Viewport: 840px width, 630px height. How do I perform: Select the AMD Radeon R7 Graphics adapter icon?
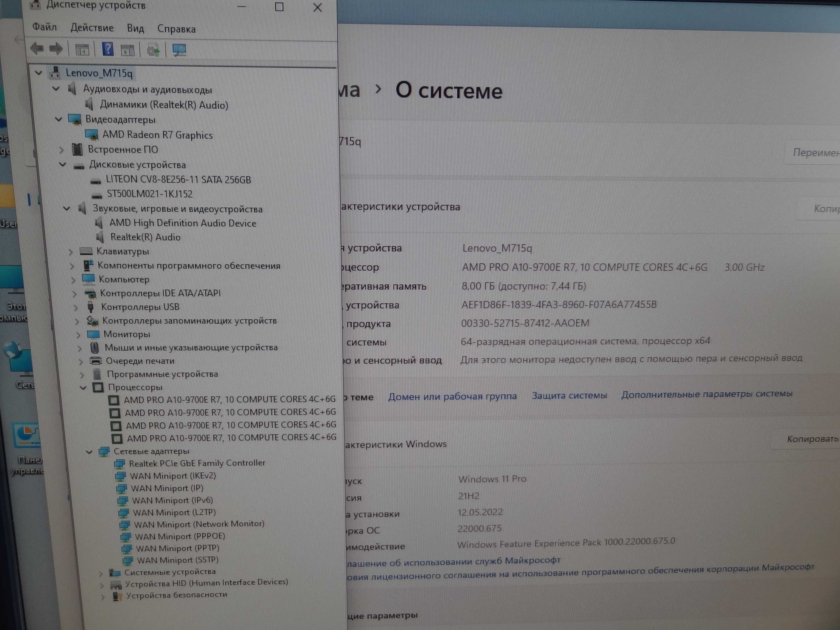click(91, 134)
